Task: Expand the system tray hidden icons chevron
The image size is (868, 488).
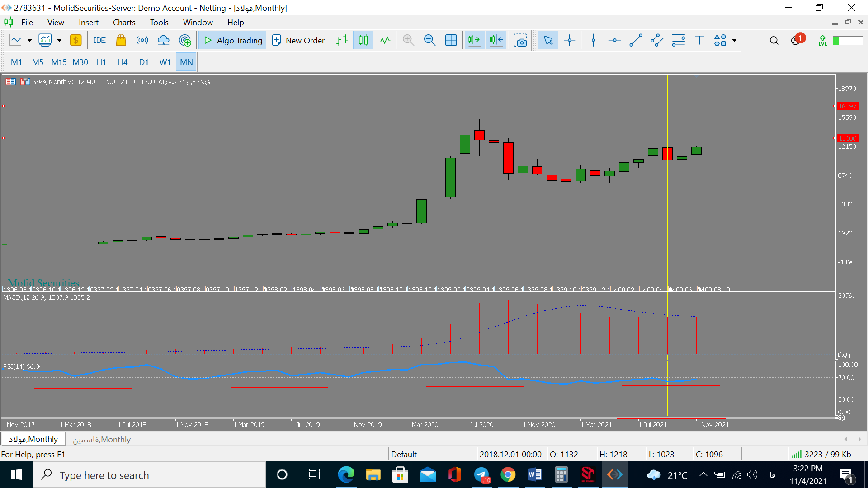Action: [703, 474]
